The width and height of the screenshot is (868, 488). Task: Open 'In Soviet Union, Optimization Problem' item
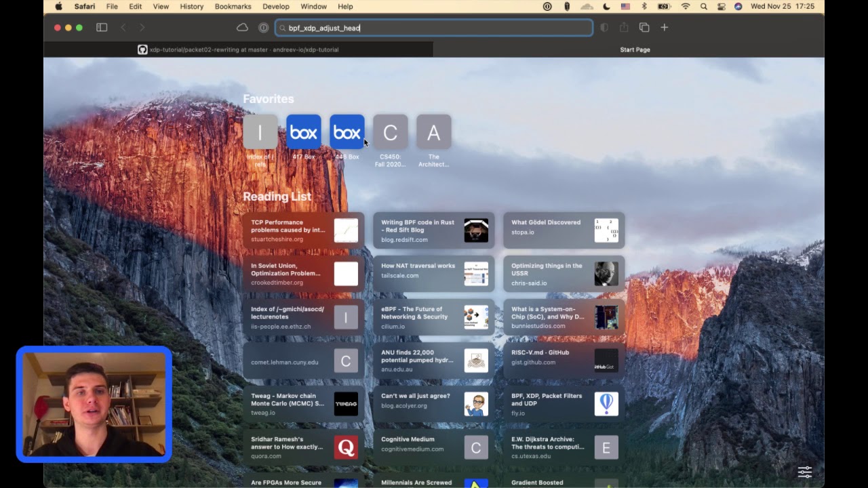coord(303,274)
